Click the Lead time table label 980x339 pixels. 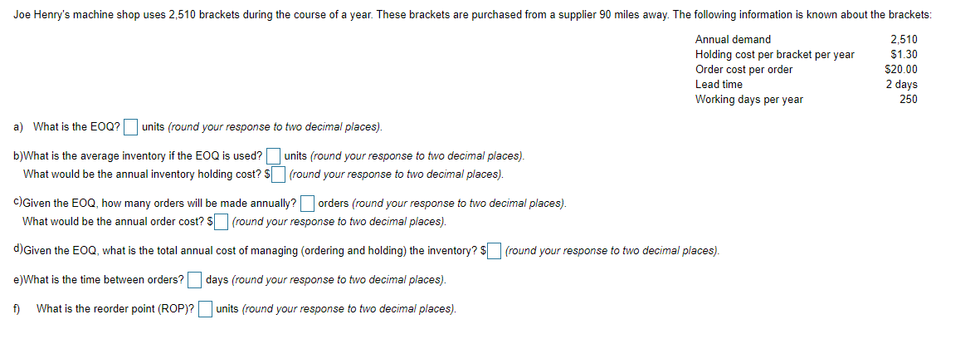click(719, 84)
